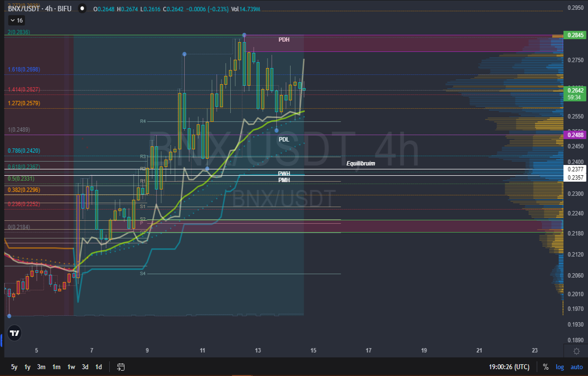Click the 1.618(0.2698) Fibonacci label

[24, 70]
